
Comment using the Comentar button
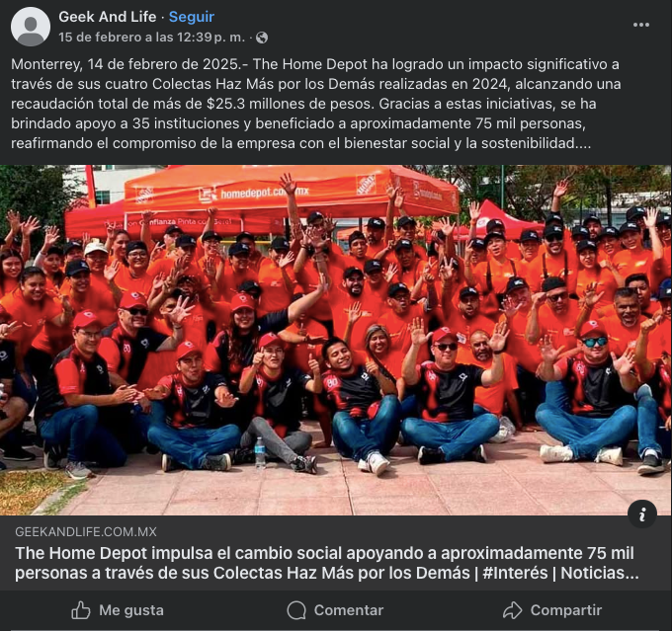tap(335, 610)
